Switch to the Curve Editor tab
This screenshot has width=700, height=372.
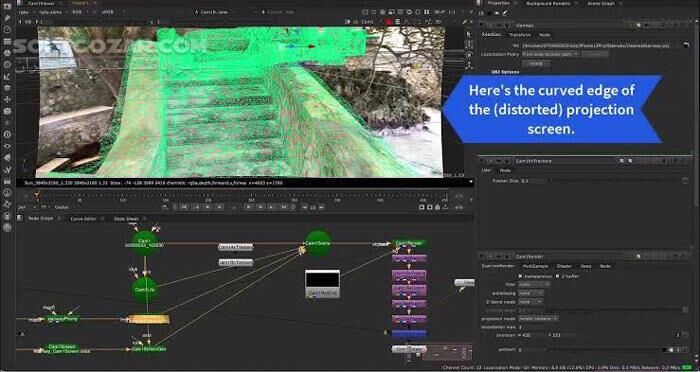[x=83, y=219]
